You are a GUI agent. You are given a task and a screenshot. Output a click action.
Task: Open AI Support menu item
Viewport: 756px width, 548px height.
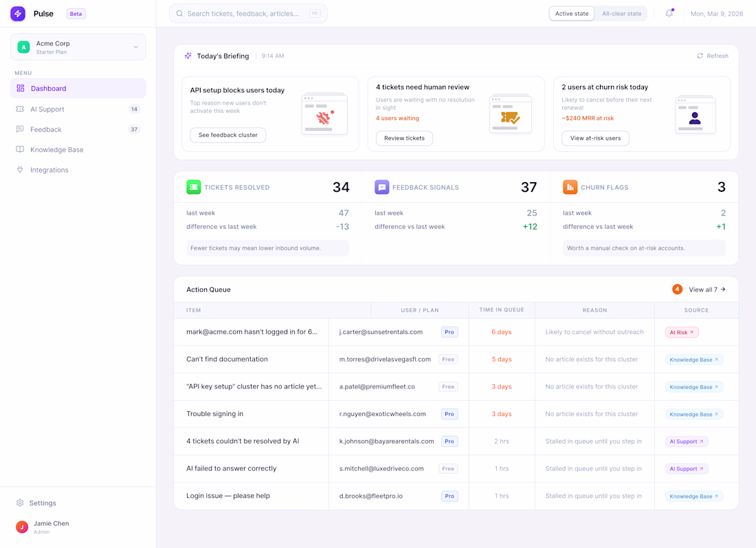pos(78,109)
